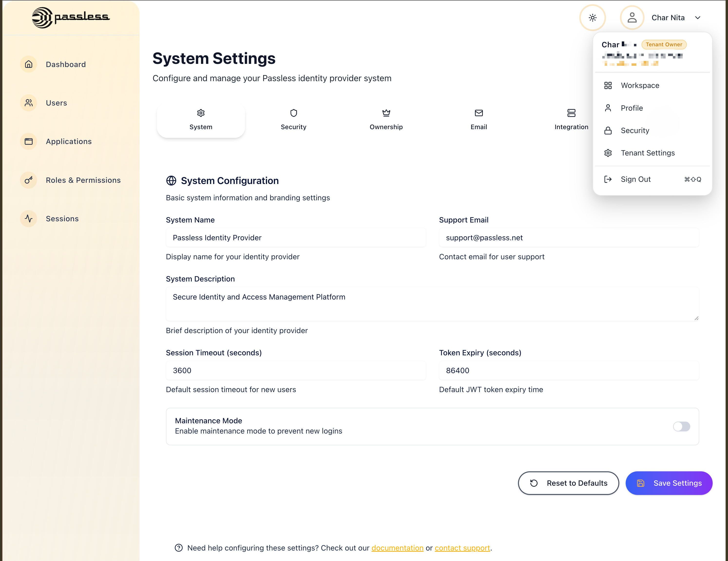Click the Security tab shield icon
Viewport: 728px width, 561px height.
click(x=293, y=113)
